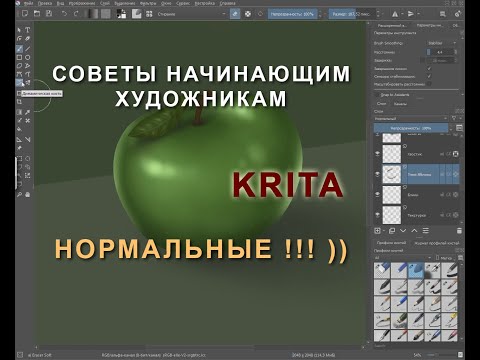Viewport: 480px width, 360px height.
Task: Select the Dynamic Brush tool
Action: click(x=20, y=82)
